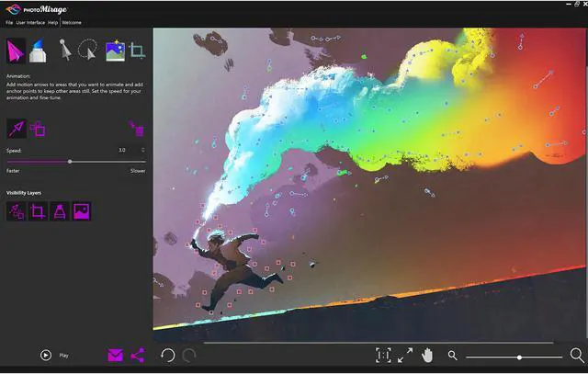Toggle crop visibility layer
The image size is (588, 374).
38,211
